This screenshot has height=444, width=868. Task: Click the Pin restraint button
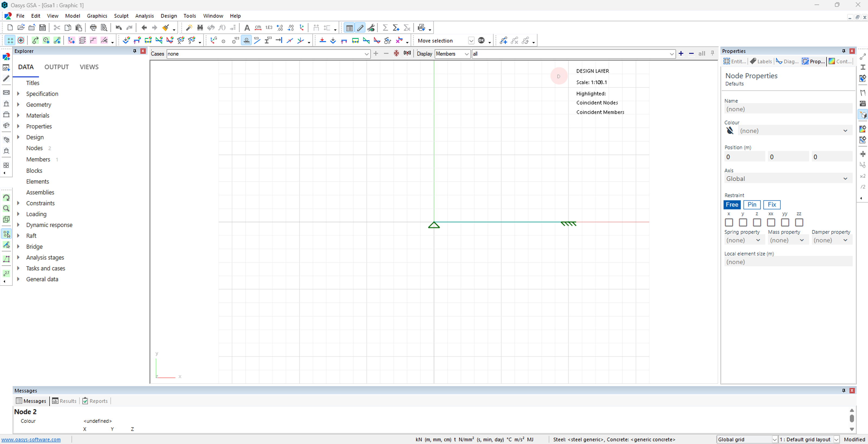[752, 205]
